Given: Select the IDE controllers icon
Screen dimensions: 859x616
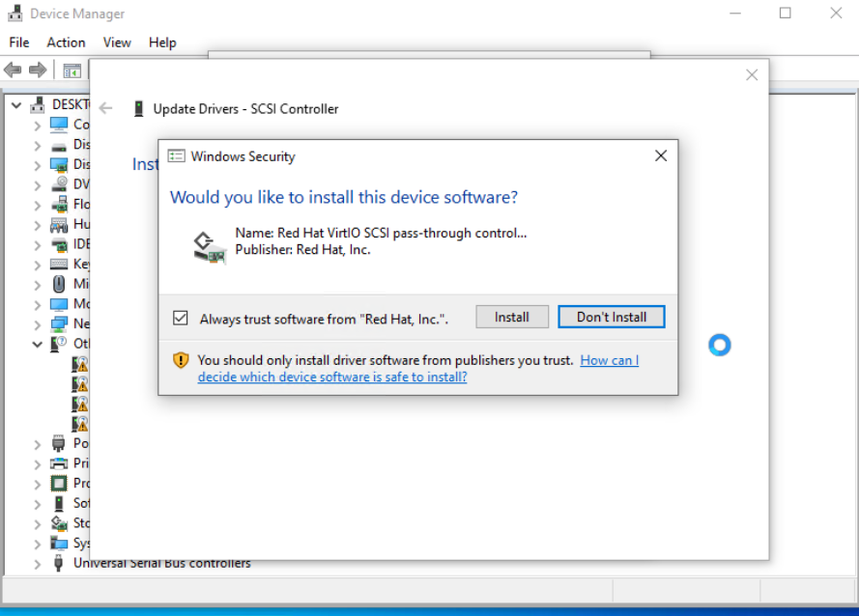Looking at the screenshot, I should coord(59,244).
